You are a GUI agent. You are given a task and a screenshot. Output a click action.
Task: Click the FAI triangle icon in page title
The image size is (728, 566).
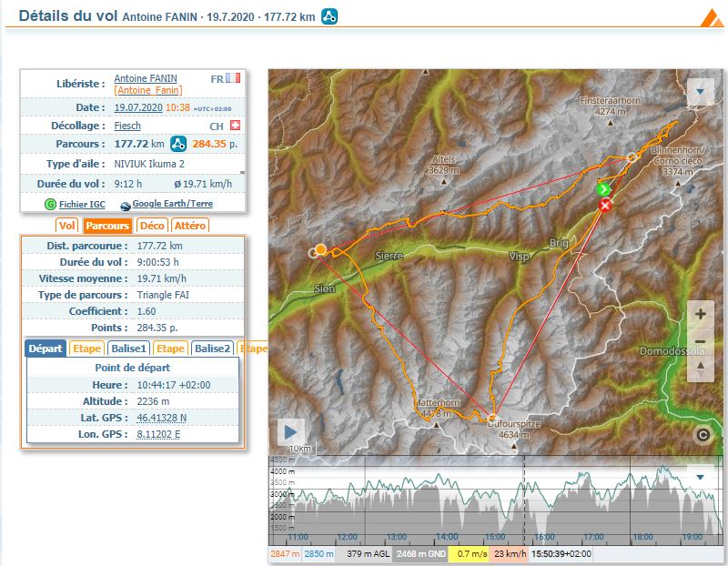pos(330,16)
